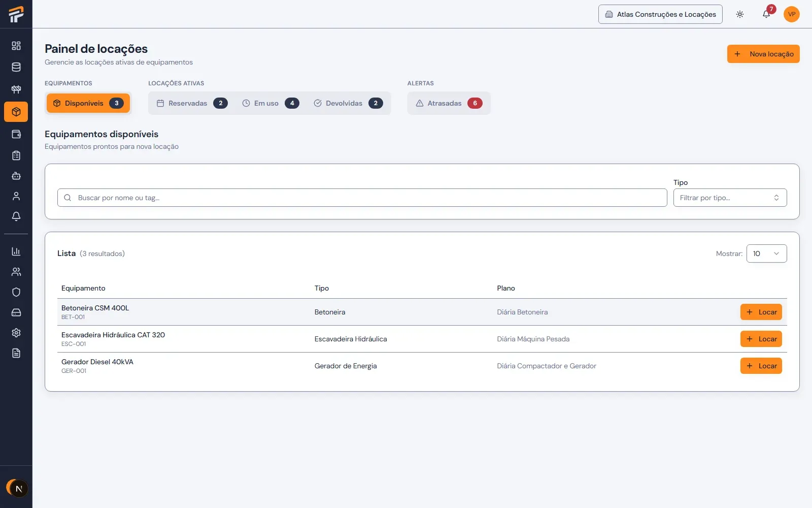Open the shield icon in sidebar
Viewport: 812px width, 508px height.
pos(16,292)
